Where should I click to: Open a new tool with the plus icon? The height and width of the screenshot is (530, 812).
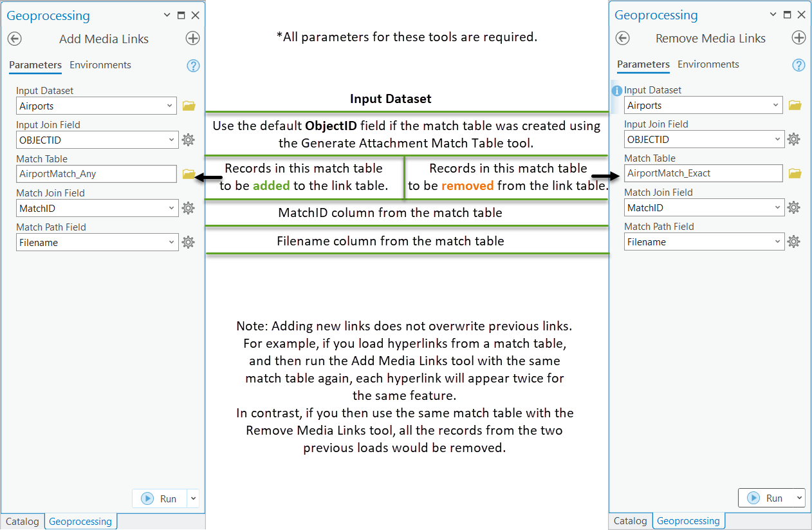[192, 38]
